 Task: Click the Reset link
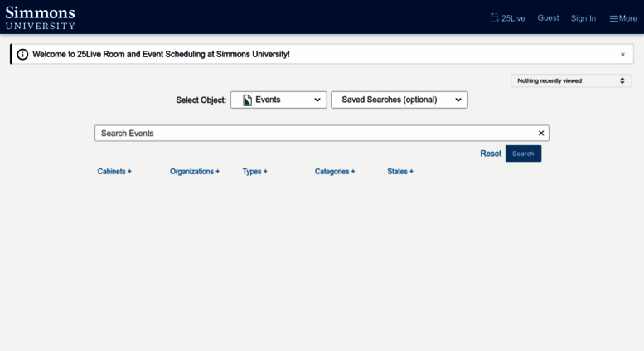pos(491,154)
